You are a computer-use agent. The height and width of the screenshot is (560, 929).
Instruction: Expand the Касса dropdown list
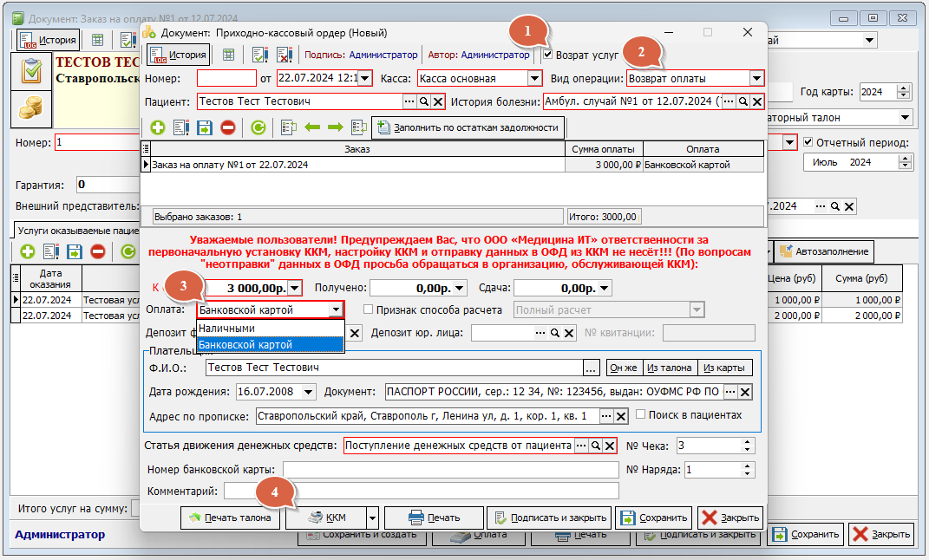tap(534, 78)
